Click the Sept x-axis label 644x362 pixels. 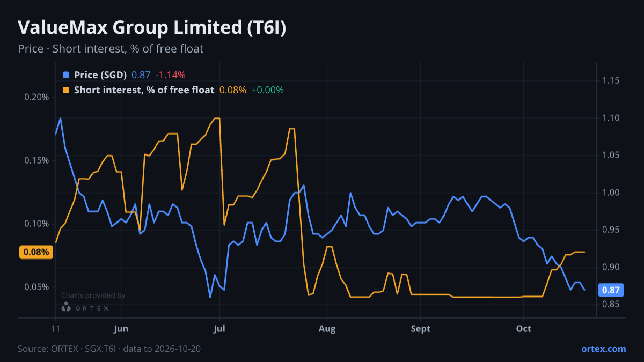[x=421, y=329]
